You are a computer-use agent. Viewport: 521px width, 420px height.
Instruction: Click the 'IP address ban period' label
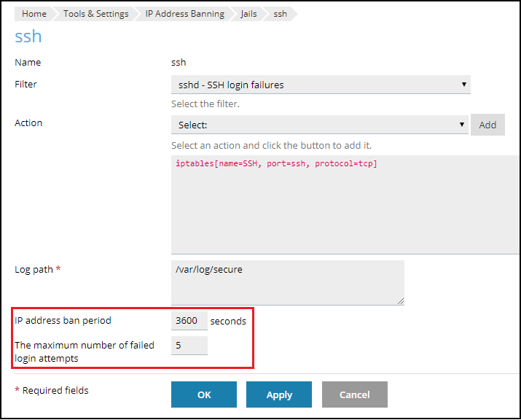click(63, 320)
